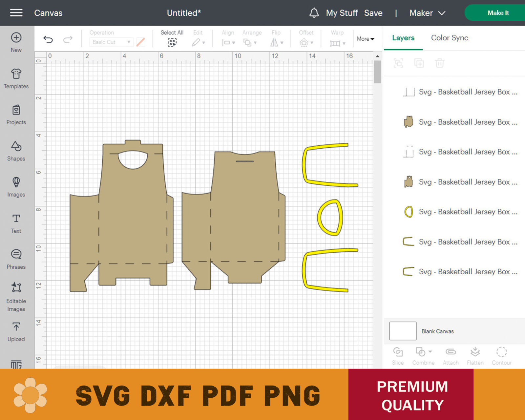Image resolution: width=525 pixels, height=420 pixels.
Task: Click the Duplicate layer icon
Action: [x=419, y=63]
